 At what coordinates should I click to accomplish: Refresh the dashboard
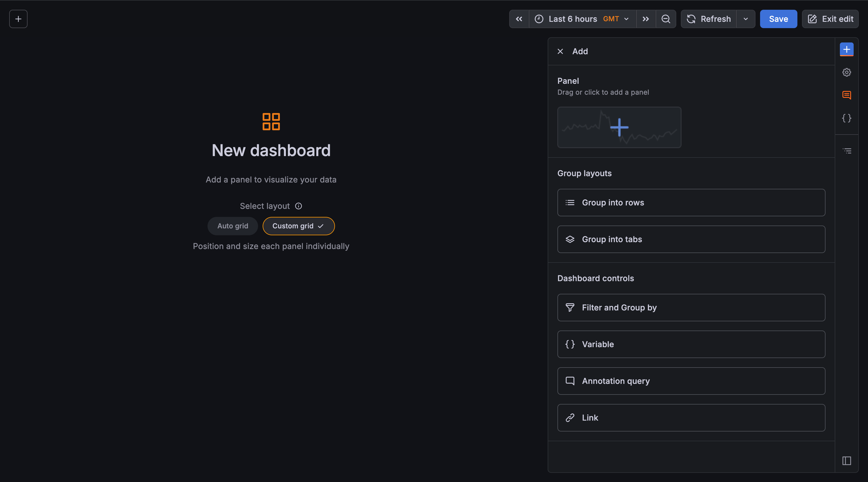click(x=709, y=19)
